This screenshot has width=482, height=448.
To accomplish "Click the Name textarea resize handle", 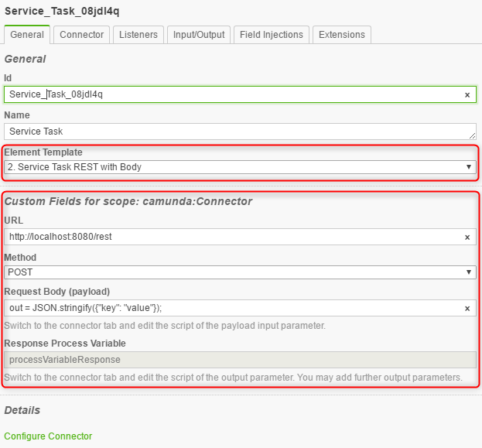I will coord(472,135).
